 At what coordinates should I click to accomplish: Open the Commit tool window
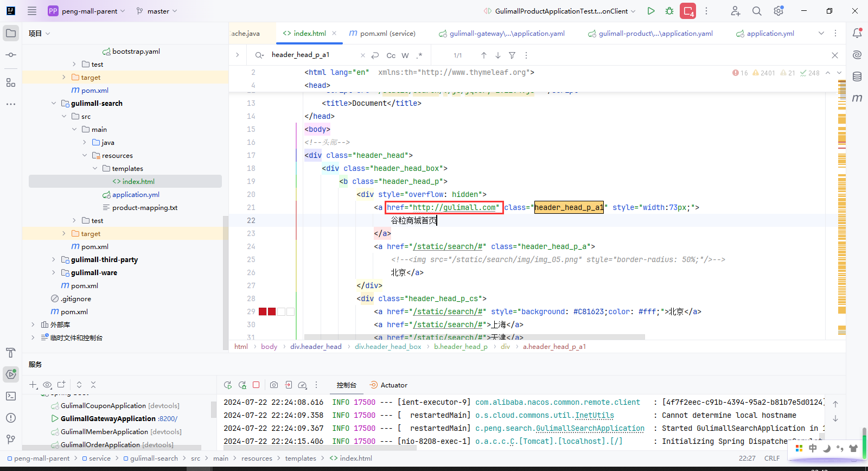point(11,55)
